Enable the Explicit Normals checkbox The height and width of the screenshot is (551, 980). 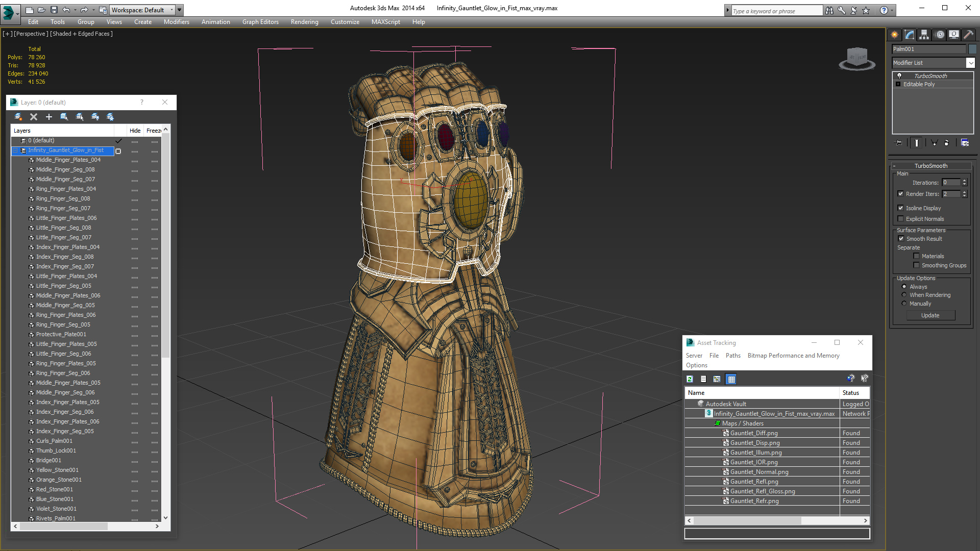[900, 219]
